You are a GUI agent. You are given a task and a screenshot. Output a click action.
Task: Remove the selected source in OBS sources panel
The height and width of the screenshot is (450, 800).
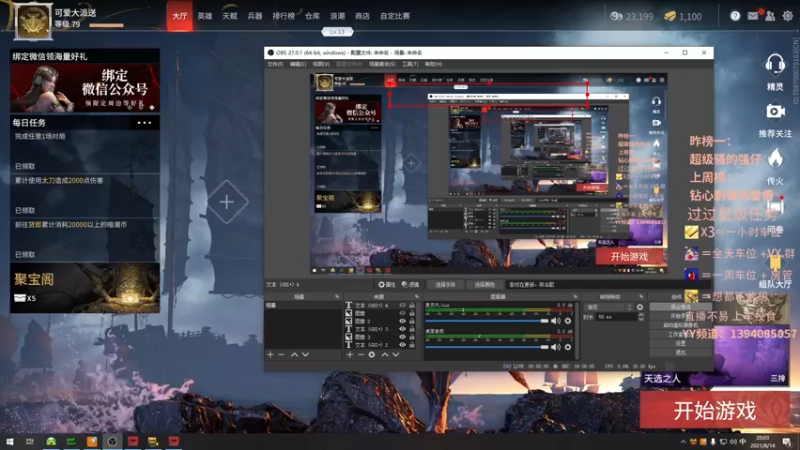coord(360,355)
